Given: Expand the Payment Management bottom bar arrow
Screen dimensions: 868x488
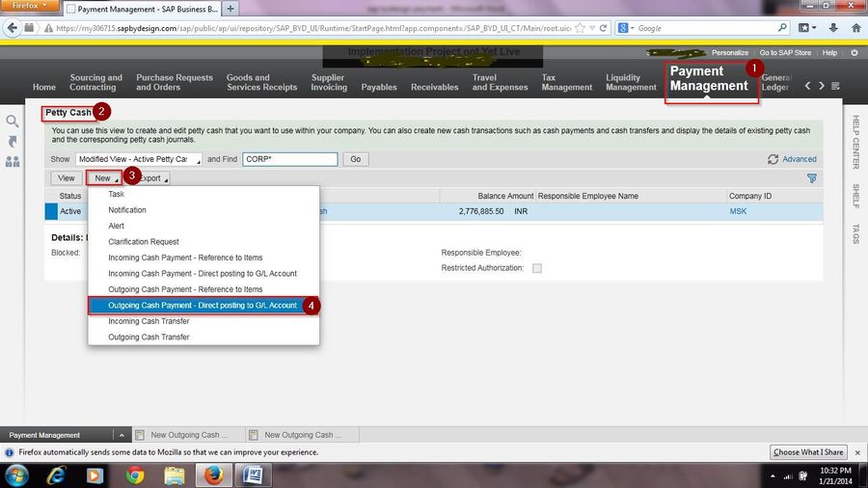Looking at the screenshot, I should click(x=122, y=435).
